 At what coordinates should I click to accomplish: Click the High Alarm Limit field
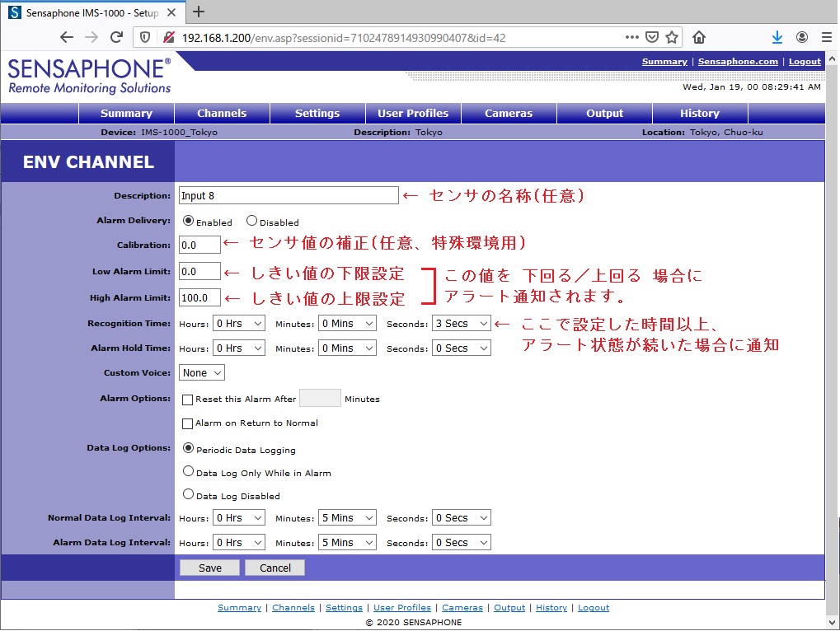[199, 297]
